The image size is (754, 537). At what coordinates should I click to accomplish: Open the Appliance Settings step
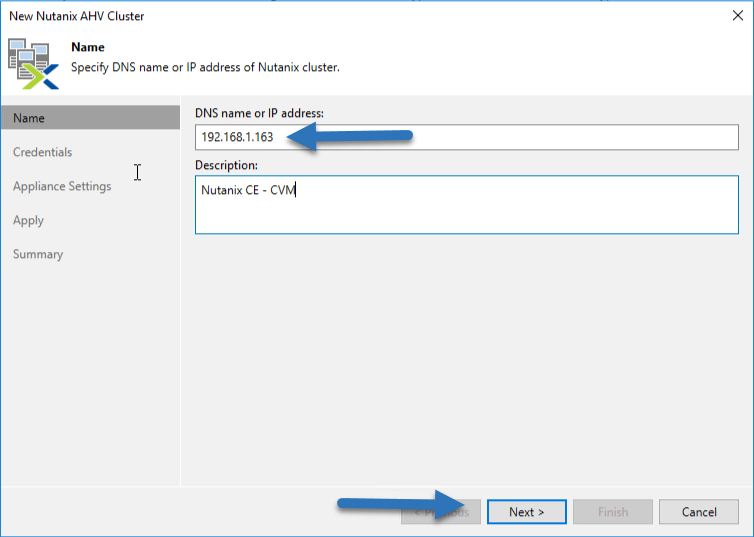click(x=62, y=186)
